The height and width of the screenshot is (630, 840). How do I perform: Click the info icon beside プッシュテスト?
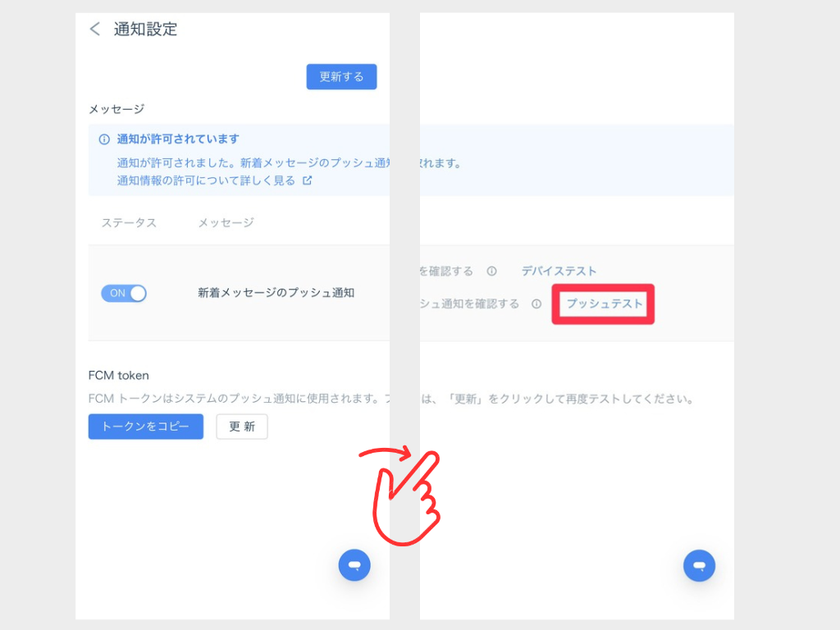[536, 304]
